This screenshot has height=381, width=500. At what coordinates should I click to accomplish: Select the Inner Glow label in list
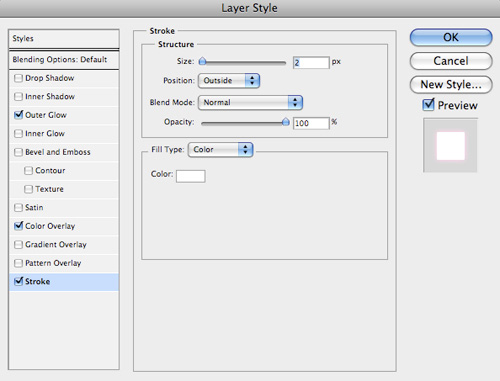click(45, 134)
